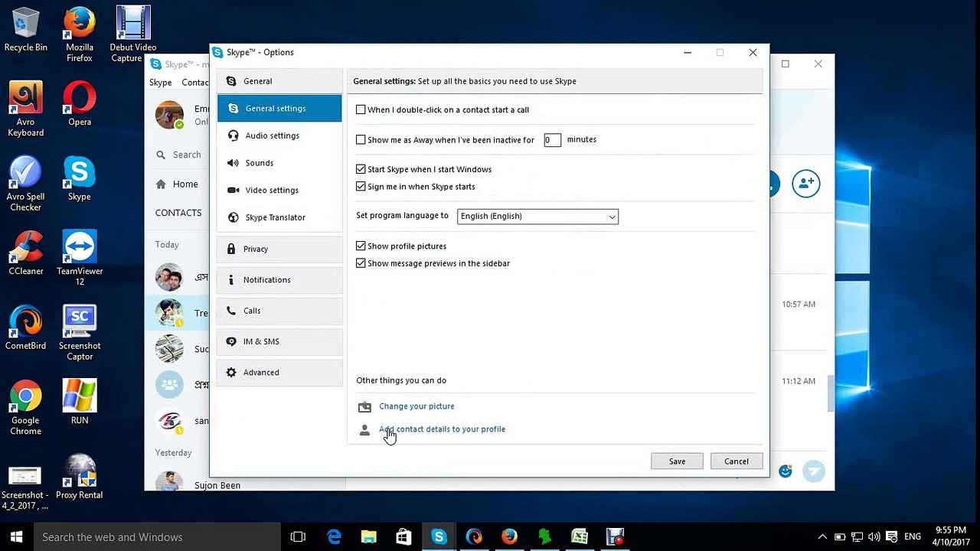The height and width of the screenshot is (551, 980).
Task: Open Opera desktop shortcut
Action: tap(80, 105)
